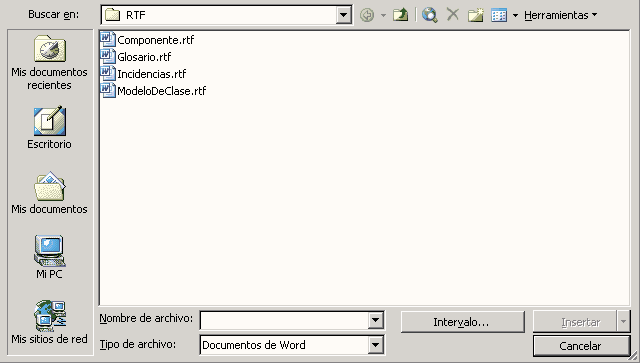Open the Search the Web icon
Viewport: 640px width, 363px height.
pyautogui.click(x=430, y=16)
